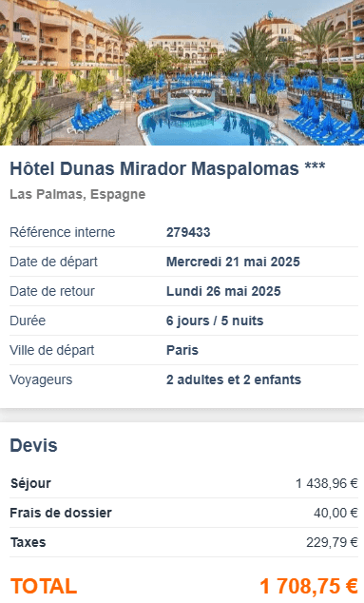
Task: Click the departure city Paris
Action: (182, 350)
